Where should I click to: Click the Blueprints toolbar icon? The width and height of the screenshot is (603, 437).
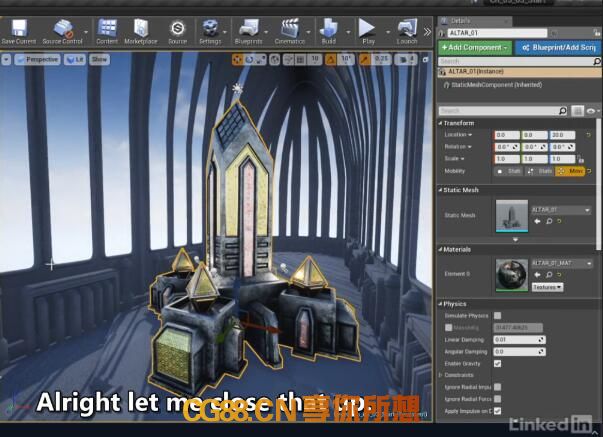pyautogui.click(x=248, y=32)
